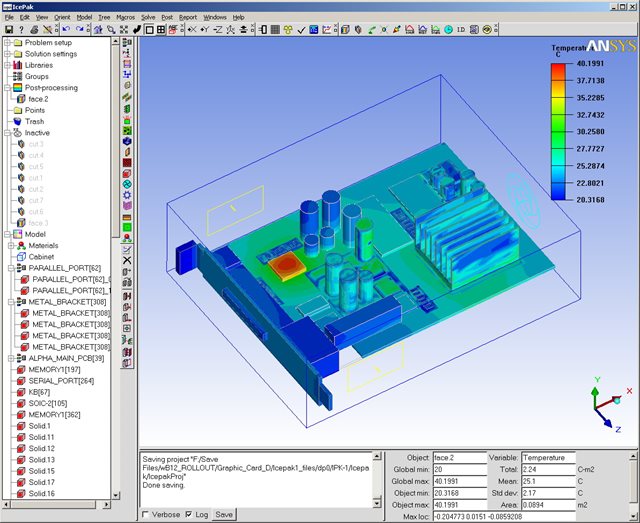Enable the Verbose checkbox

coord(145,514)
